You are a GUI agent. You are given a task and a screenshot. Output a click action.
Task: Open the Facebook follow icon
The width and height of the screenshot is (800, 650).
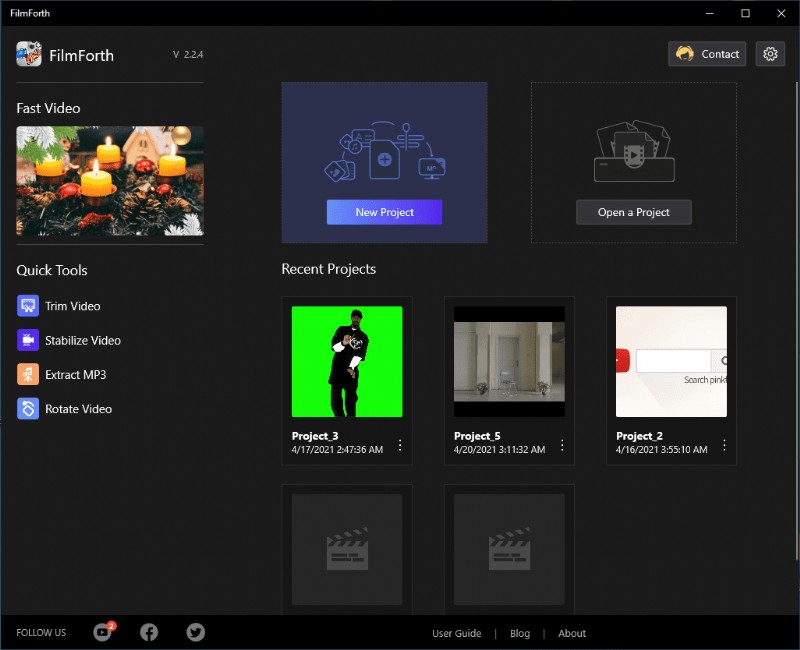149,632
